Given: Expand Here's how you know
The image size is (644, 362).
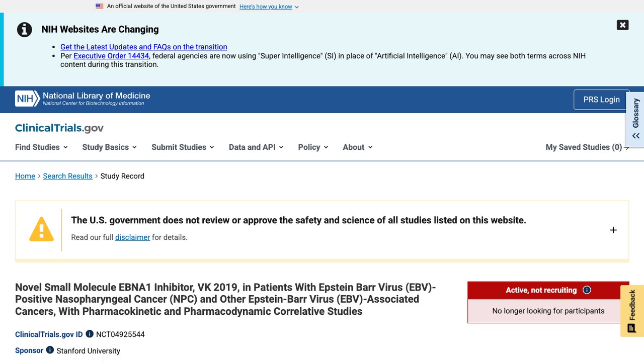Looking at the screenshot, I should coord(269,7).
